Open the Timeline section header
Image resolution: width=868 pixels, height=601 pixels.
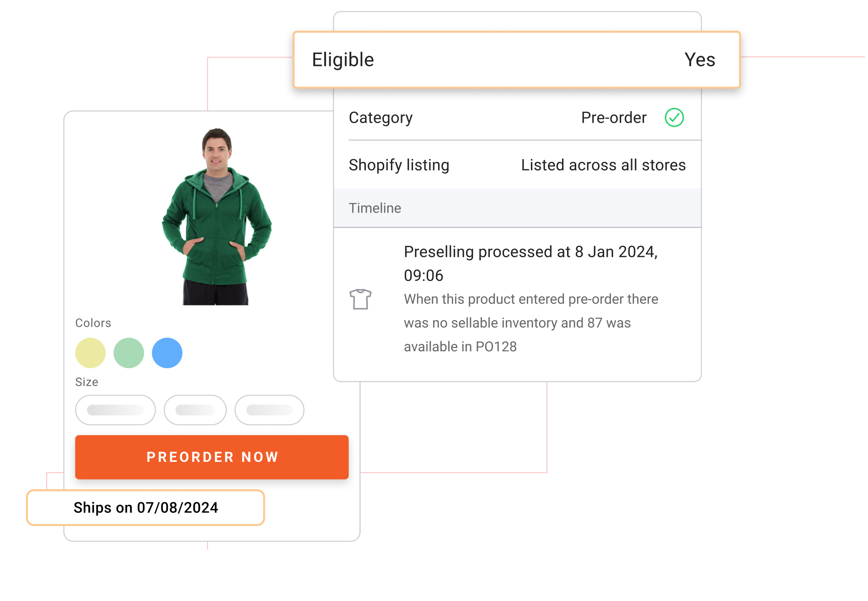click(x=375, y=208)
